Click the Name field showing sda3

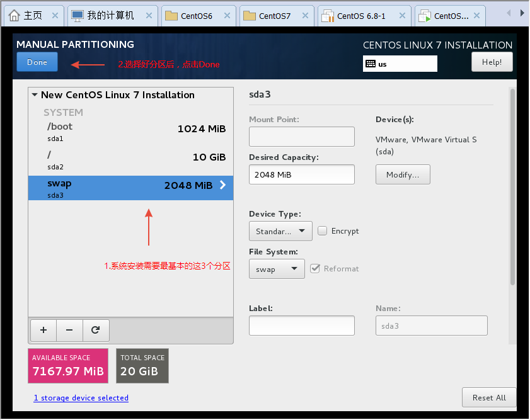point(432,326)
